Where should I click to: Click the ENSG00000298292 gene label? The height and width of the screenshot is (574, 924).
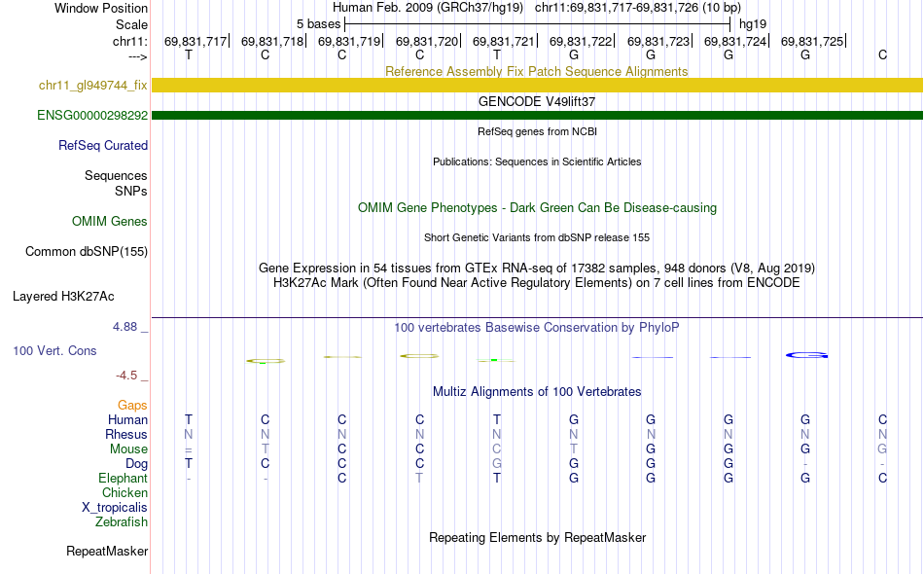92,116
